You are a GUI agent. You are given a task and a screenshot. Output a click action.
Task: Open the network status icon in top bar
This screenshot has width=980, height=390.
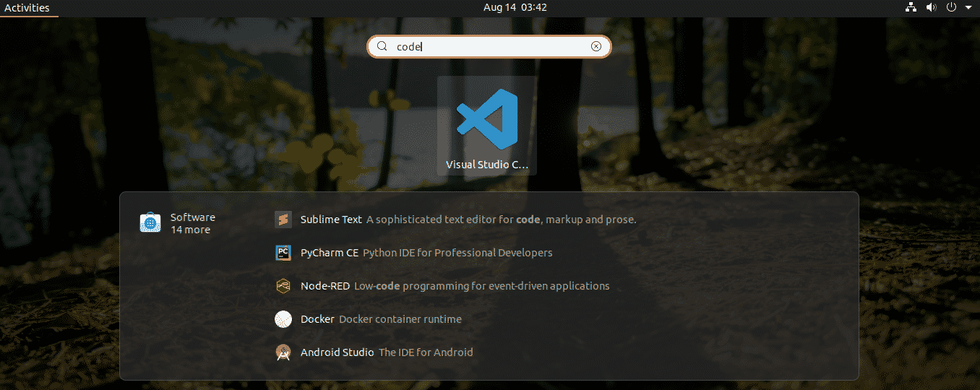[911, 8]
